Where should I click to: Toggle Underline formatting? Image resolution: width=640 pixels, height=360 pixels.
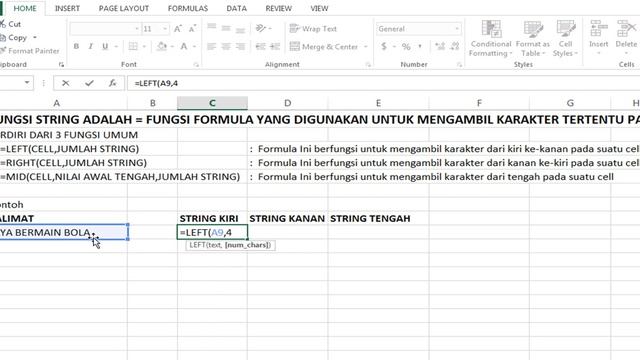105,47
